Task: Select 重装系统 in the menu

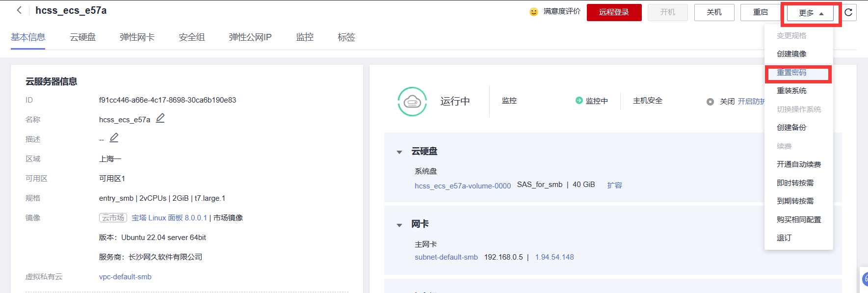Action: [x=791, y=91]
